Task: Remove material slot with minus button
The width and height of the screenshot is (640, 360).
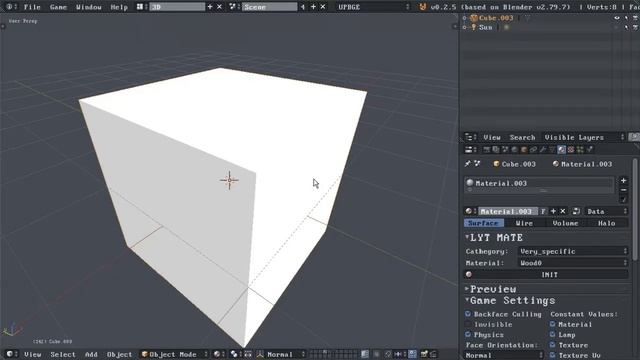Action: coord(623,190)
